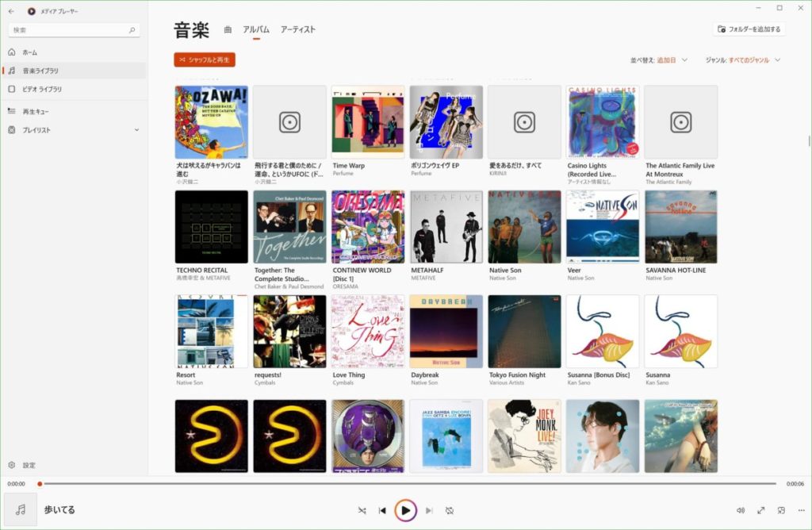The height and width of the screenshot is (530, 812).
Task: Click the METAFIVE artist name under METAHALF
Action: coord(423,278)
